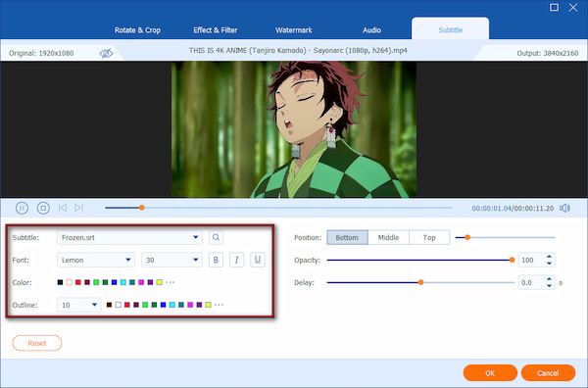Screen dimensions: 588x388
Task: Stop the video preview
Action: click(x=43, y=208)
